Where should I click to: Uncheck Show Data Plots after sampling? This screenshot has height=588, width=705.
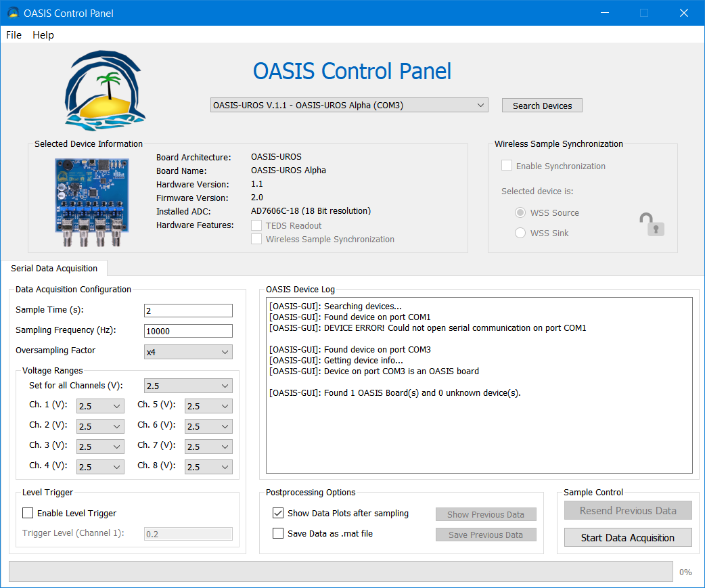277,513
